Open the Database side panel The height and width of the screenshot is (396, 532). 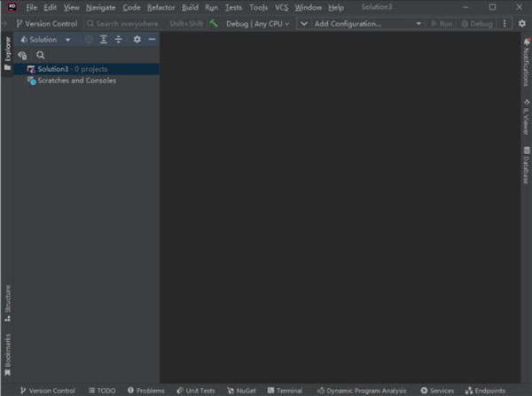(526, 166)
